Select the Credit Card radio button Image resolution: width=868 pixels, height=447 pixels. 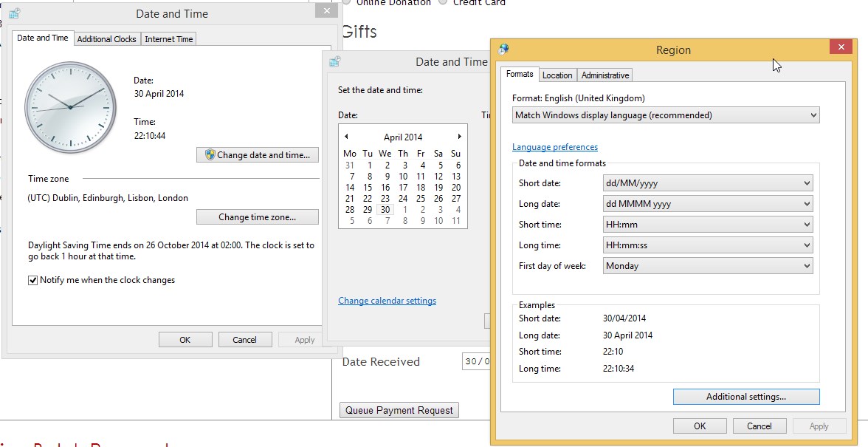[443, 2]
